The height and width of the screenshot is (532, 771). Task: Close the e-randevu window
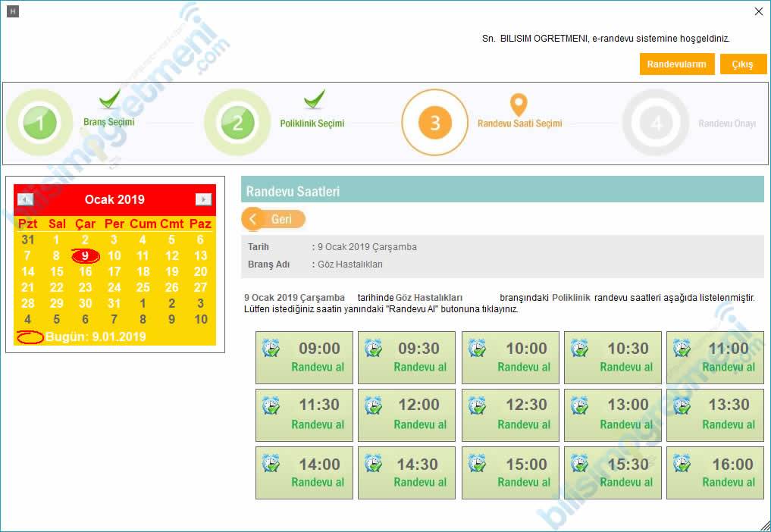pos(759,11)
